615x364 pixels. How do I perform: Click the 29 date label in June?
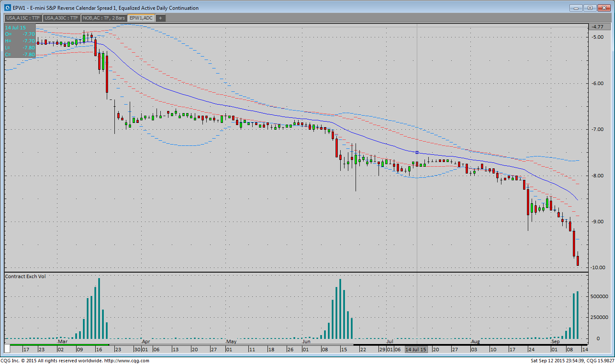pyautogui.click(x=382, y=350)
